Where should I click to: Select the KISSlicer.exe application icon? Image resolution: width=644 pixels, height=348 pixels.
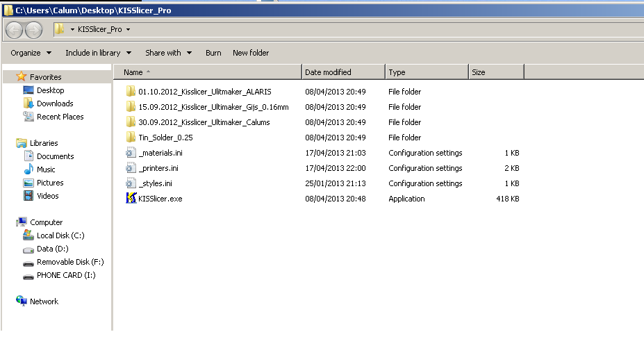tap(131, 199)
